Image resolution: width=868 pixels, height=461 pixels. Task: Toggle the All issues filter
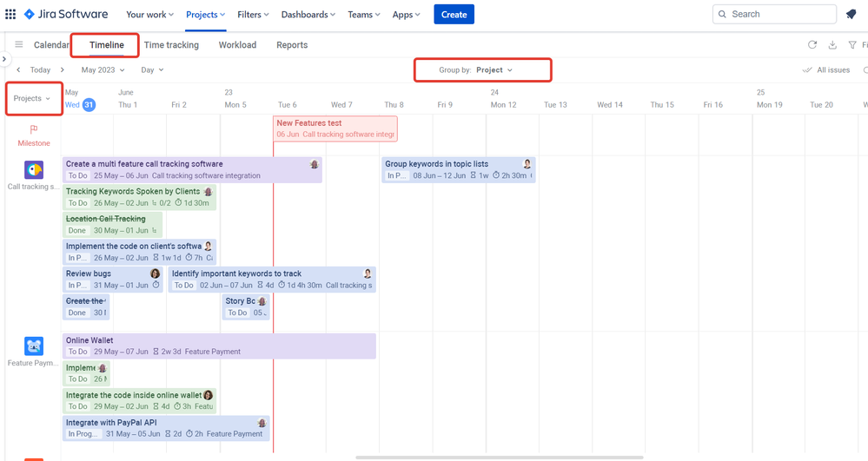tap(826, 69)
